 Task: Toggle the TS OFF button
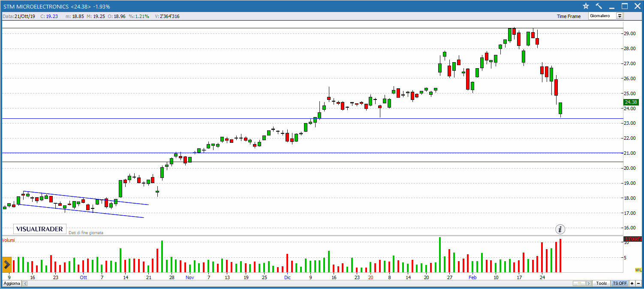[620, 283]
